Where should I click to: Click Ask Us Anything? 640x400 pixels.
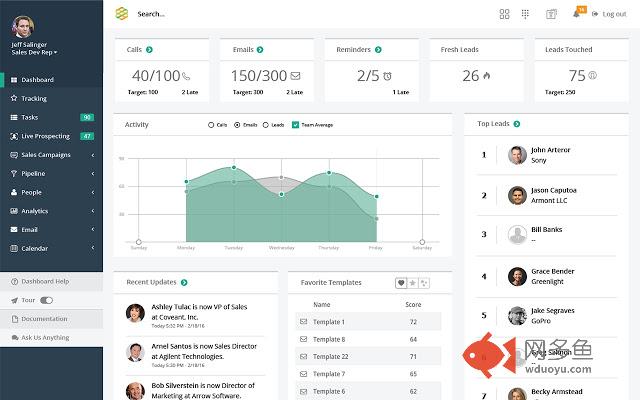[51, 338]
